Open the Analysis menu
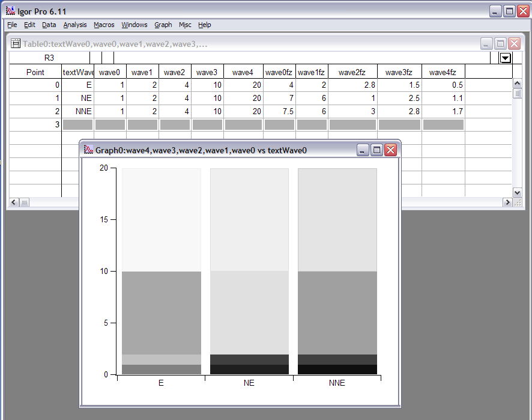The width and height of the screenshot is (532, 420). [x=75, y=25]
